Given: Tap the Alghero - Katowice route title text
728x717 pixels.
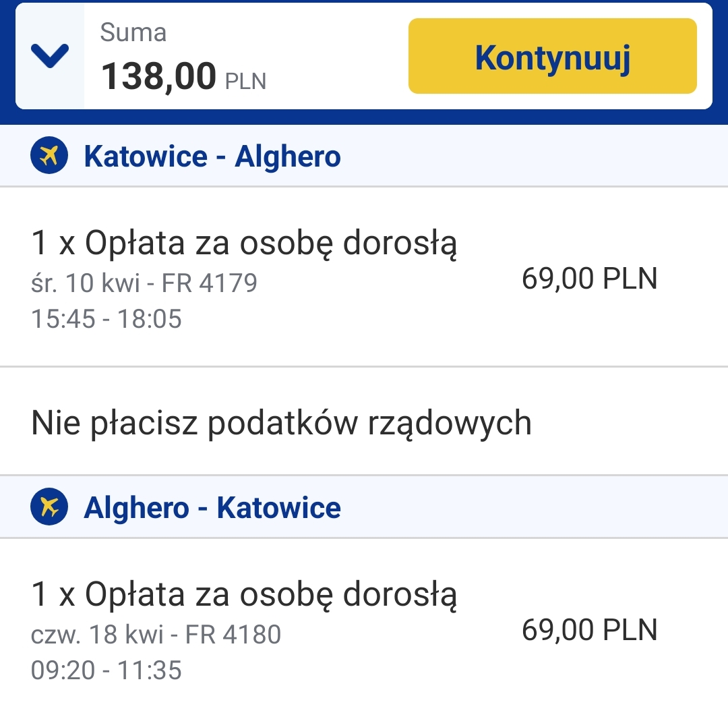Looking at the screenshot, I should 212,507.
